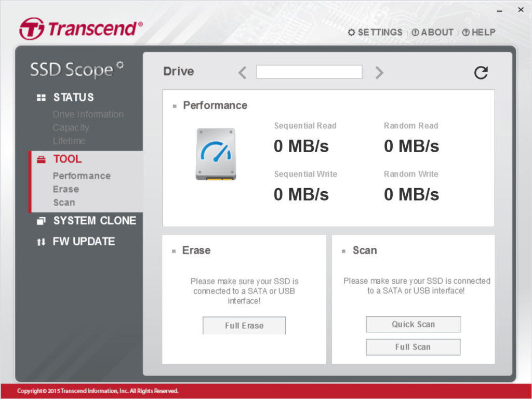Open SETTINGS from the top bar
This screenshot has width=532, height=399.
click(375, 32)
